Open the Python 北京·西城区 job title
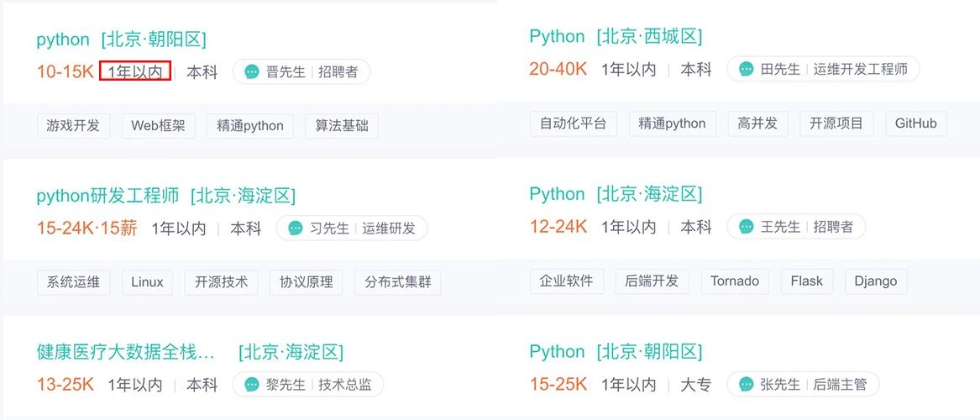Image resolution: width=980 pixels, height=420 pixels. (x=616, y=37)
